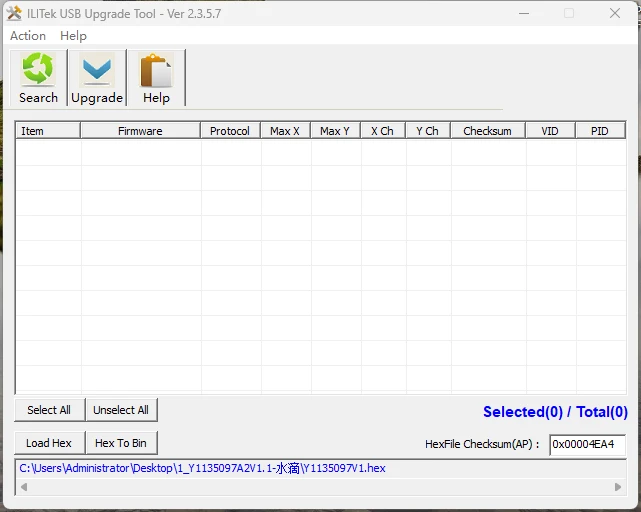641x512 pixels.
Task: Click the Checksum column header
Action: click(487, 131)
